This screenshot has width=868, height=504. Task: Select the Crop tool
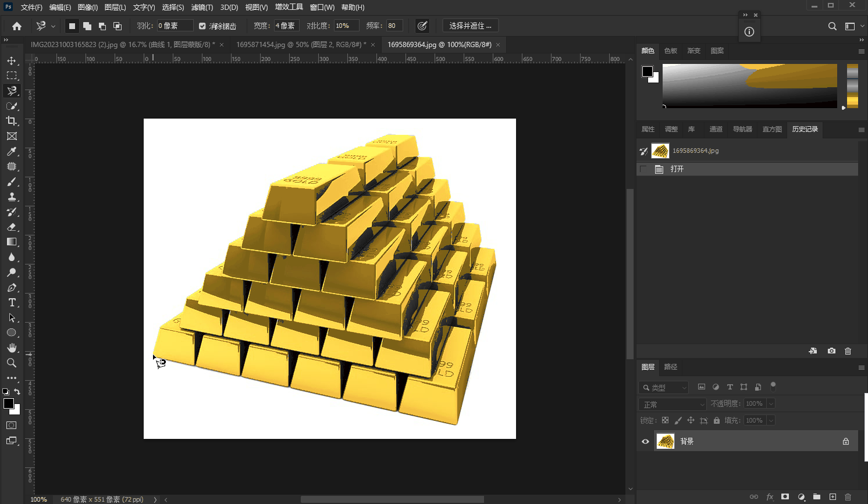click(x=11, y=121)
